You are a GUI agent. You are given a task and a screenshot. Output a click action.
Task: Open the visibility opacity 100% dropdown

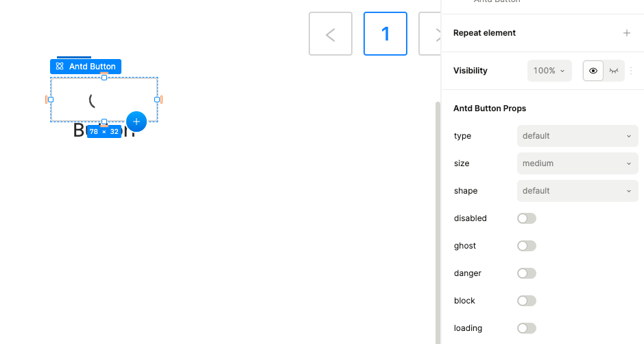pos(549,71)
